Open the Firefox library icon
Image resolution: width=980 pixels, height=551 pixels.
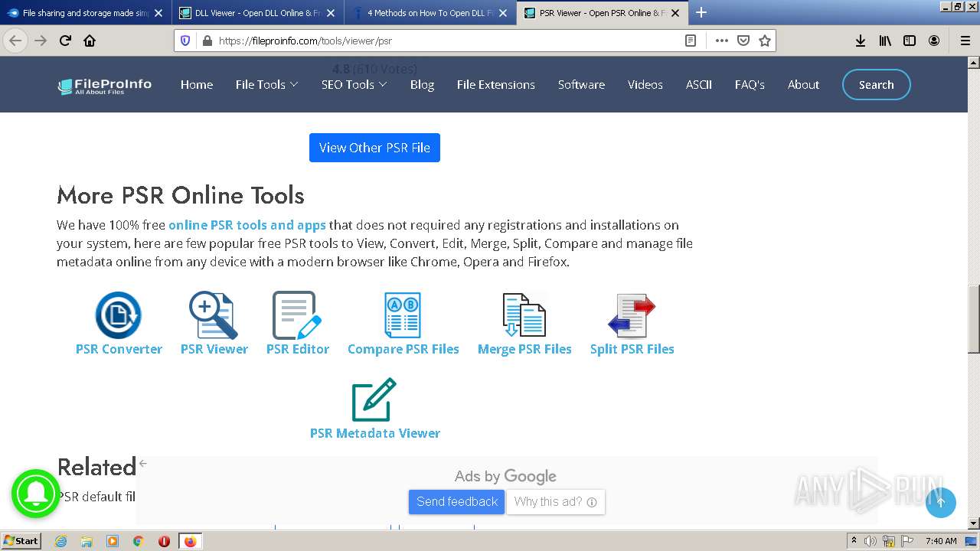(x=885, y=41)
